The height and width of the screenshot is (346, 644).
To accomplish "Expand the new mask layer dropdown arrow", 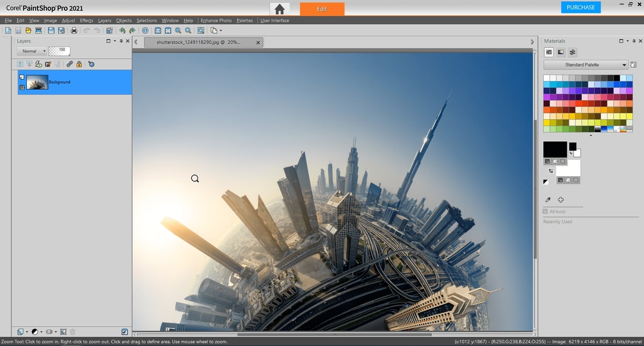I will (x=55, y=332).
